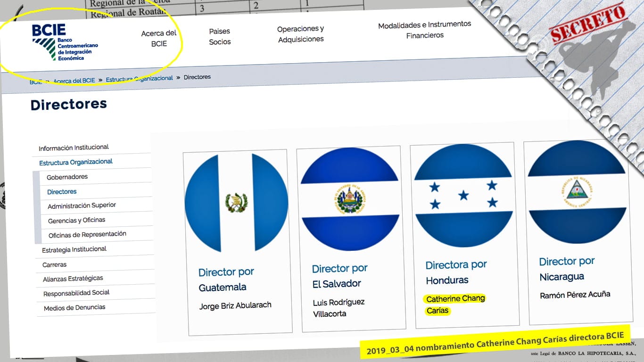Select Gobernadores in the sidebar
The width and height of the screenshot is (644, 362).
(67, 177)
